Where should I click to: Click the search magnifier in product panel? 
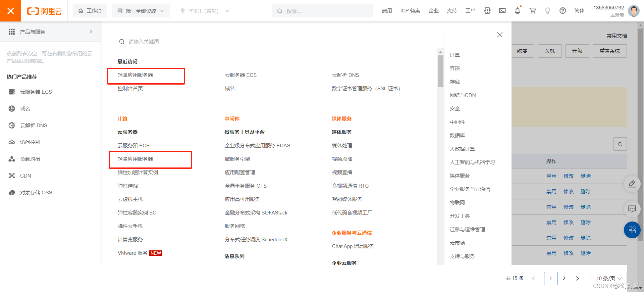pos(122,42)
